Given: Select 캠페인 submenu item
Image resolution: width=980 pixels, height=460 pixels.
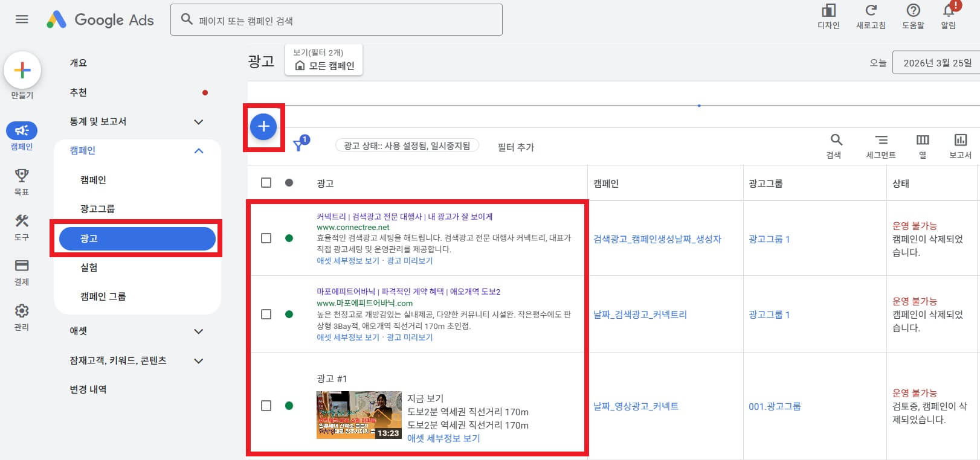Looking at the screenshot, I should pyautogui.click(x=93, y=180).
